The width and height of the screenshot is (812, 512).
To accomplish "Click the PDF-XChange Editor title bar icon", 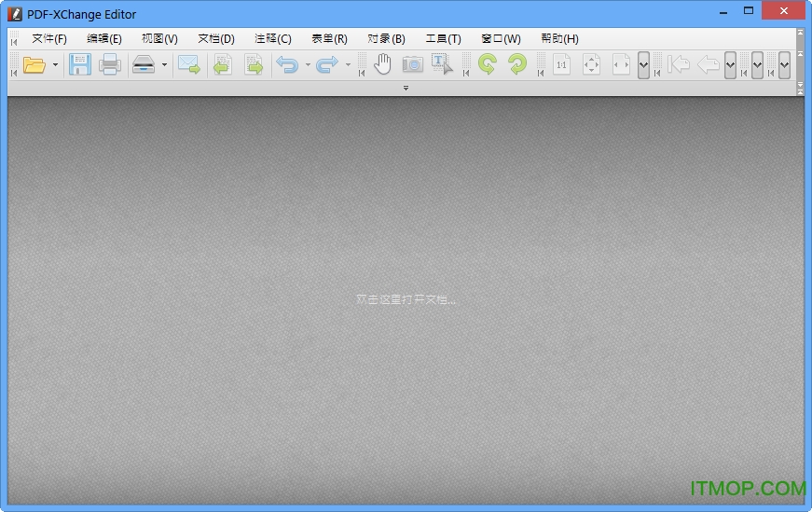I will [15, 14].
